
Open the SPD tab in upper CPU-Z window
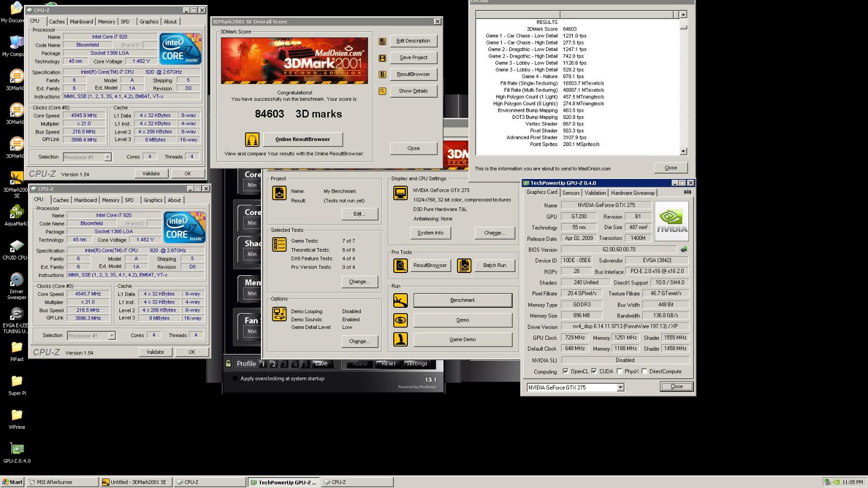pyautogui.click(x=125, y=22)
